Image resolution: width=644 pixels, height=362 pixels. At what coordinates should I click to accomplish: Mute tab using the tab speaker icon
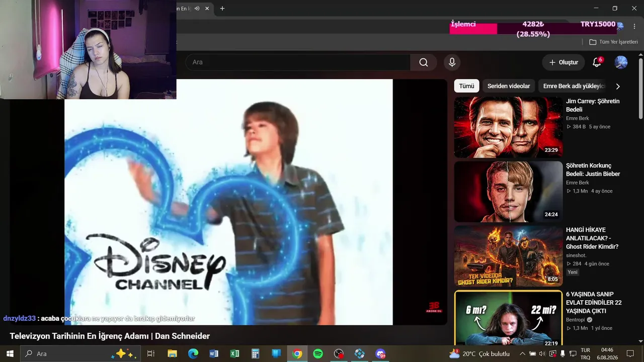pos(197,8)
